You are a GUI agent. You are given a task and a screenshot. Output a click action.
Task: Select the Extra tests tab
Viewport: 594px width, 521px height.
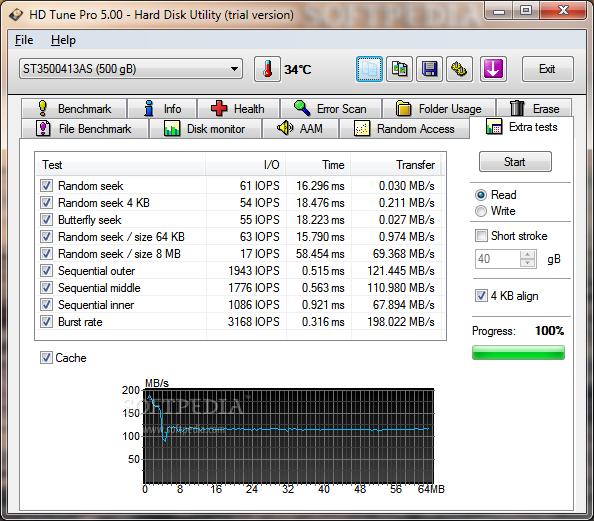click(522, 127)
